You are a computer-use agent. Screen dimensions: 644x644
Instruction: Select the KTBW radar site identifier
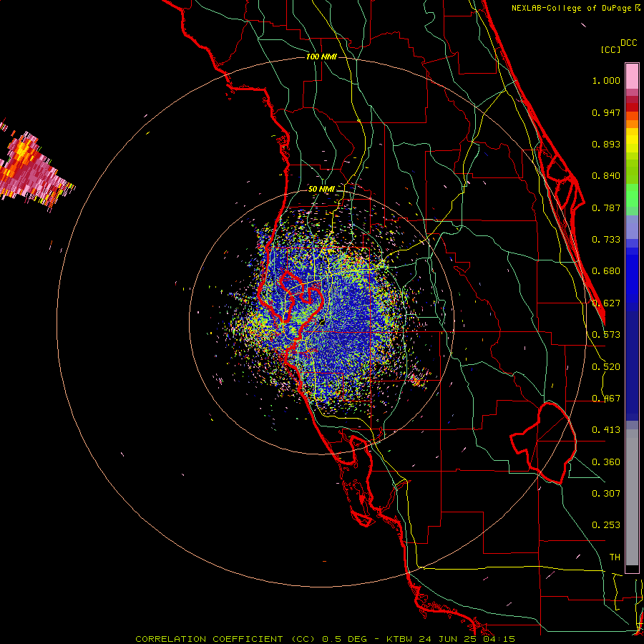(x=400, y=639)
